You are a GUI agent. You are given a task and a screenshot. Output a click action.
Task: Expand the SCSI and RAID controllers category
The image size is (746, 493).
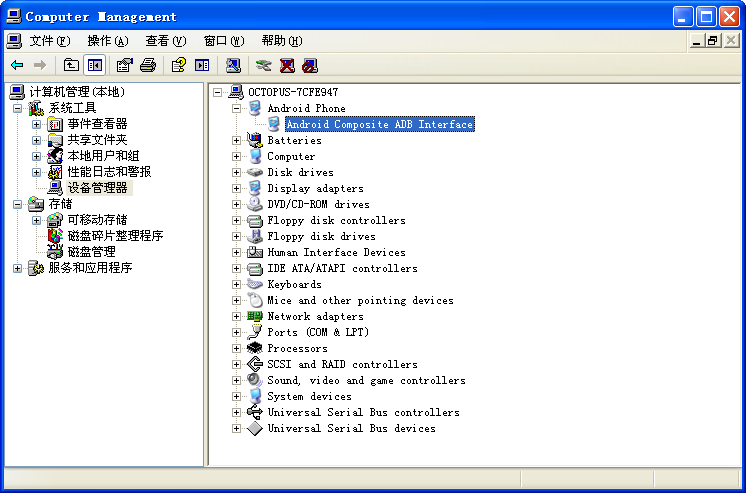click(236, 364)
